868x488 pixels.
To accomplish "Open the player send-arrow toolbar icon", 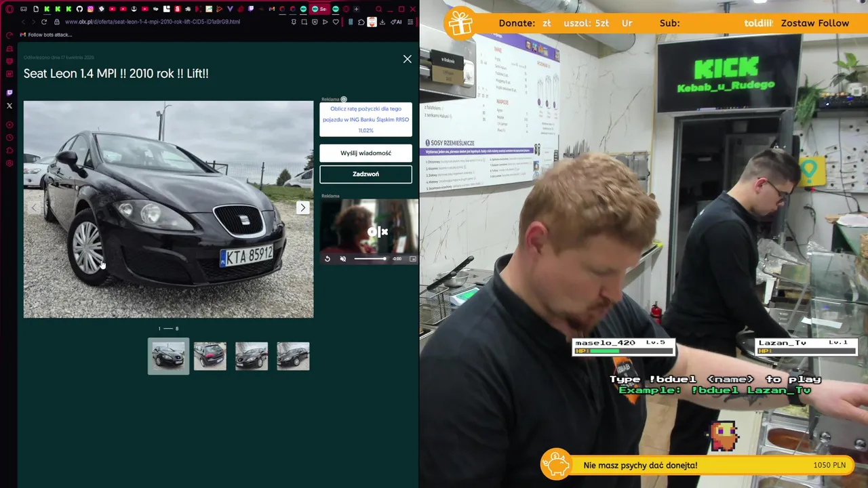I will tap(325, 22).
